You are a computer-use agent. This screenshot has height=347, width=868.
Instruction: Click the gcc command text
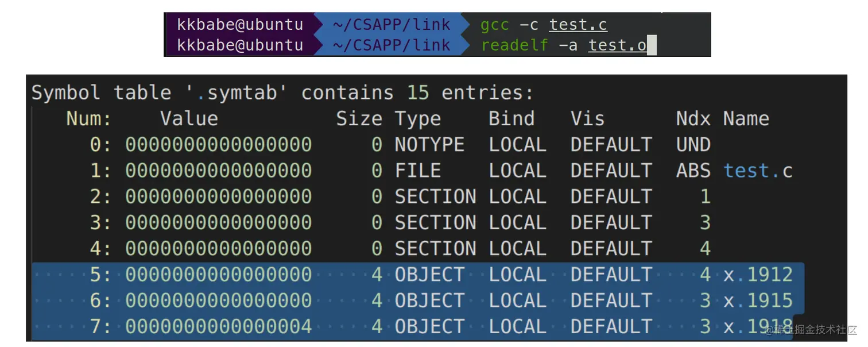click(495, 25)
